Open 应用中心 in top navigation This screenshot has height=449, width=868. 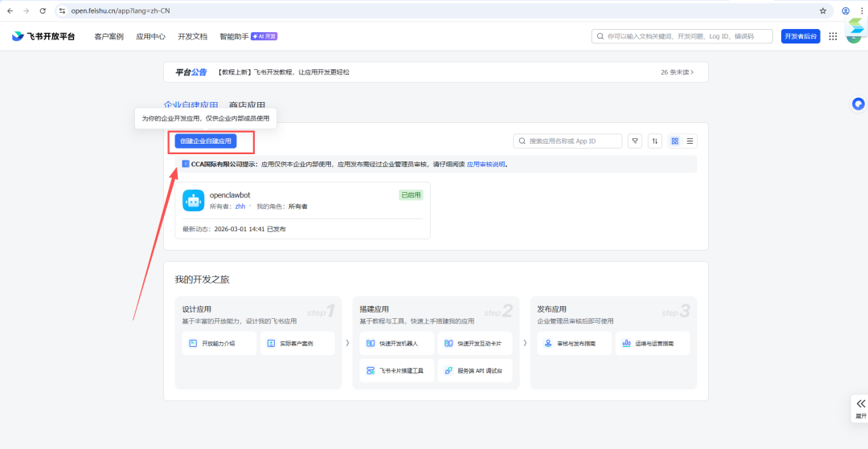150,36
